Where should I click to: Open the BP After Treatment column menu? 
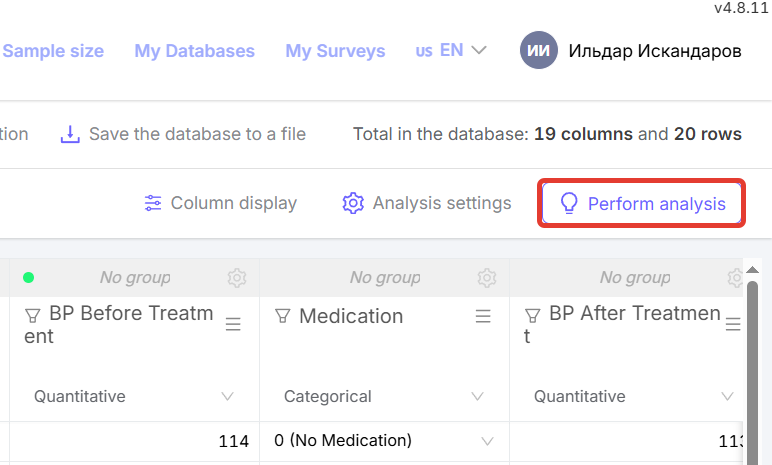pos(733,324)
